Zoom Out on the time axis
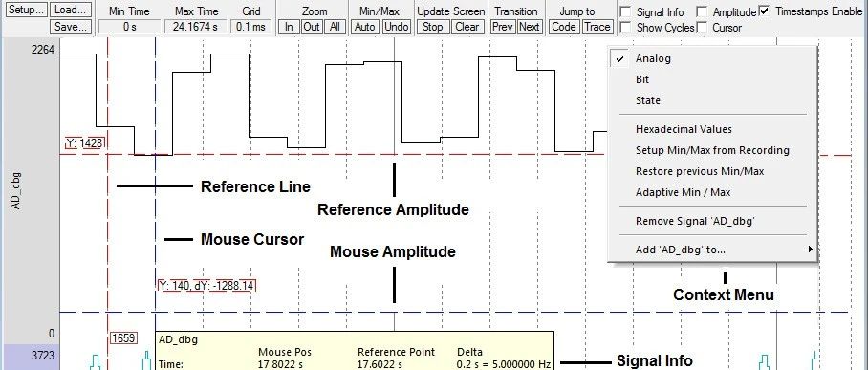Image resolution: width=868 pixels, height=370 pixels. (312, 27)
